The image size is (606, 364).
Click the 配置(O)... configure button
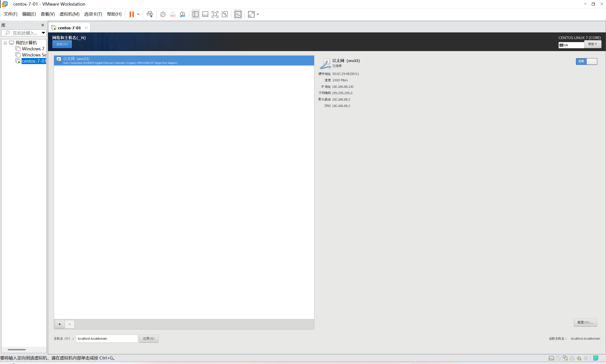click(585, 322)
